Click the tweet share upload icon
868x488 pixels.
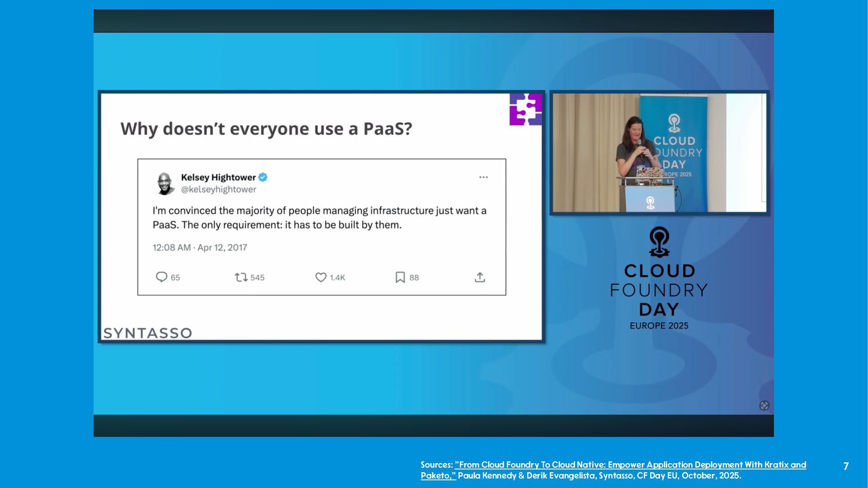[x=480, y=277]
